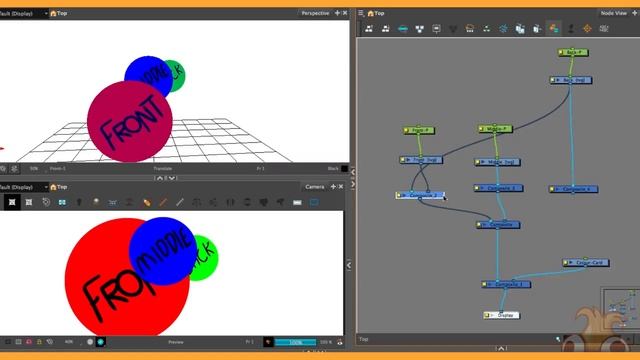Toggle the yellow enable square on Composite_3 node

tap(477, 188)
